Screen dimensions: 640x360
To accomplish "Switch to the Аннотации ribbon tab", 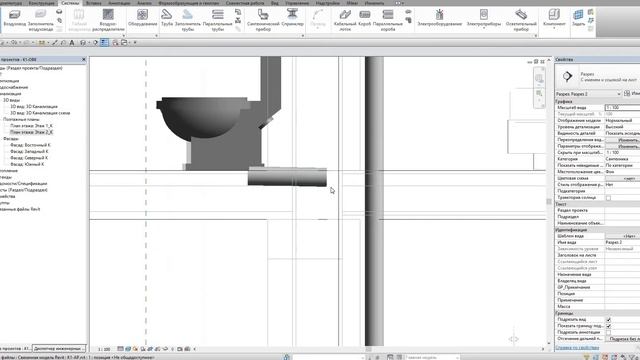I will [x=119, y=3].
